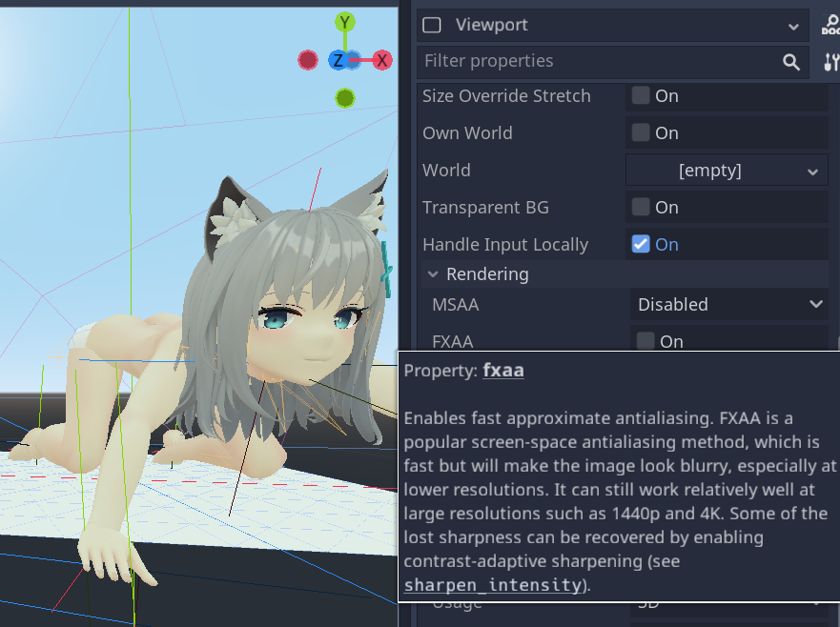The image size is (840, 627).
Task: Enable Size Override Stretch checkbox
Action: point(641,95)
